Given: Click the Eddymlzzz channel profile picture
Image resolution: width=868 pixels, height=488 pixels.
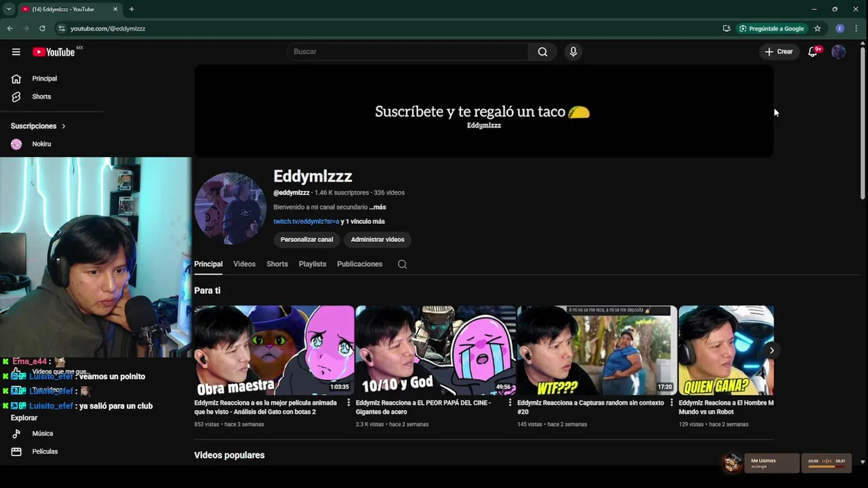Looking at the screenshot, I should 230,208.
